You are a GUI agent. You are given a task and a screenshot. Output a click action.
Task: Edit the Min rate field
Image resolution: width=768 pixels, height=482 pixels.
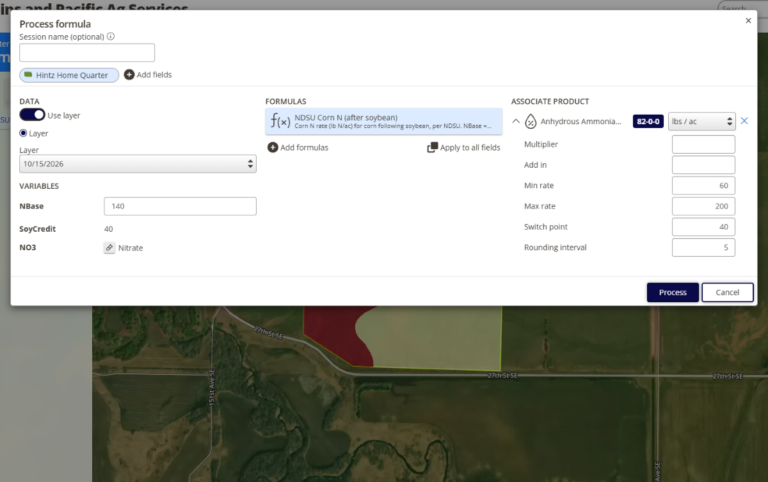(x=703, y=186)
